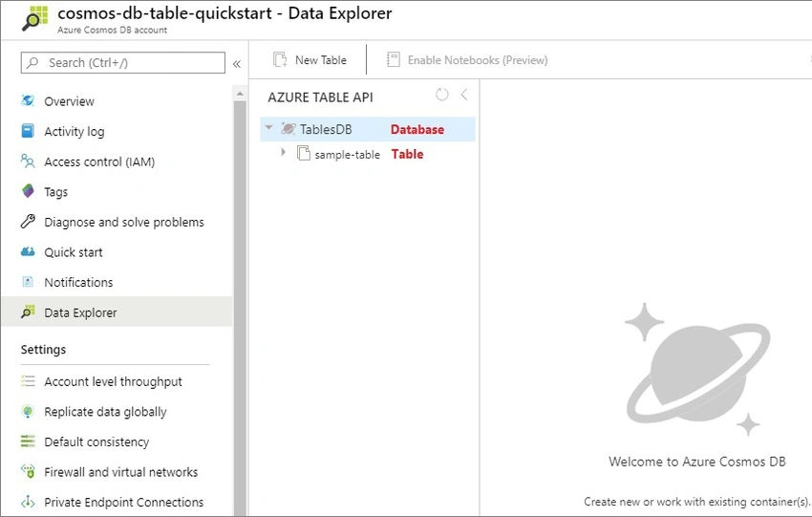This screenshot has width=812, height=517.
Task: Click the Data Explorer header icon
Action: [34, 18]
